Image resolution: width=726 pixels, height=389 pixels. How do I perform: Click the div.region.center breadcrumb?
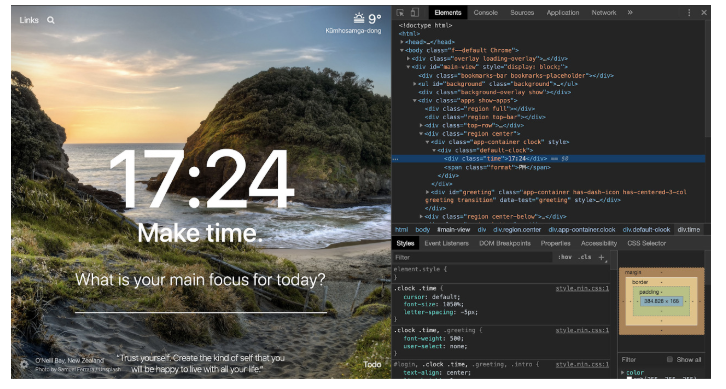pyautogui.click(x=517, y=230)
